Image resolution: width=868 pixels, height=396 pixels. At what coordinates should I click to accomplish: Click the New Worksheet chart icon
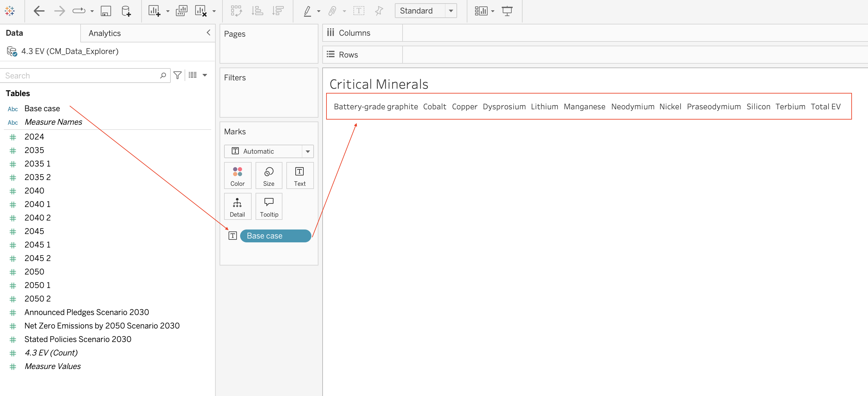154,11
